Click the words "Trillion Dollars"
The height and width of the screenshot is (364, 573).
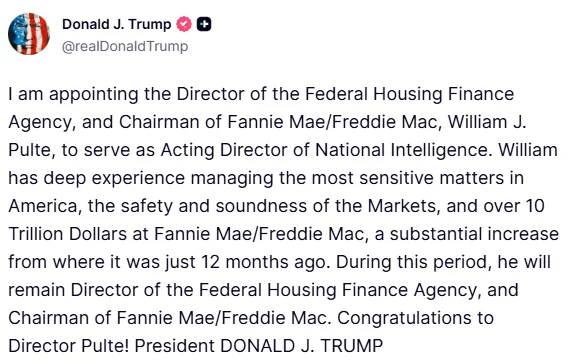pyautogui.click(x=68, y=234)
